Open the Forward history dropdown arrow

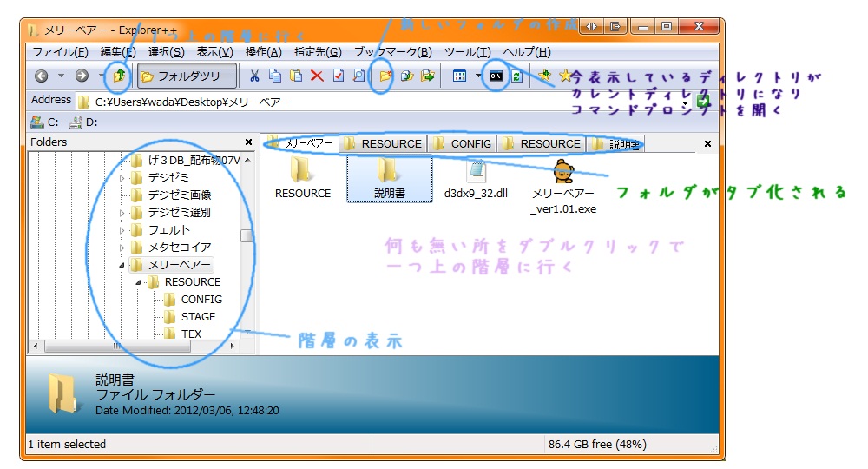102,76
